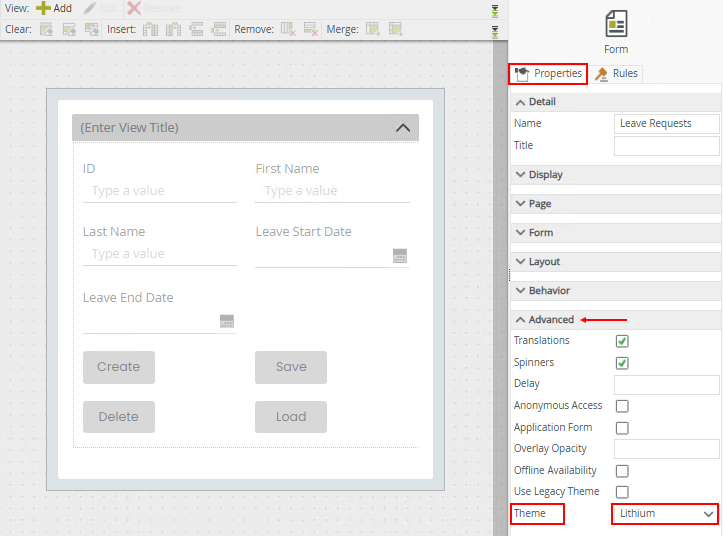This screenshot has height=536, width=723.
Task: Click the first Clear icon
Action: 47,30
